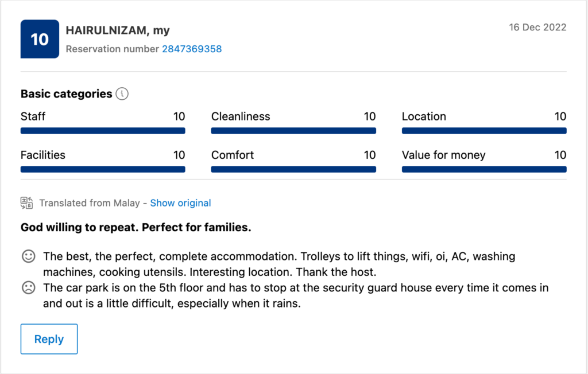
Task: Click the positive comment about complete accommodation
Action: point(278,264)
